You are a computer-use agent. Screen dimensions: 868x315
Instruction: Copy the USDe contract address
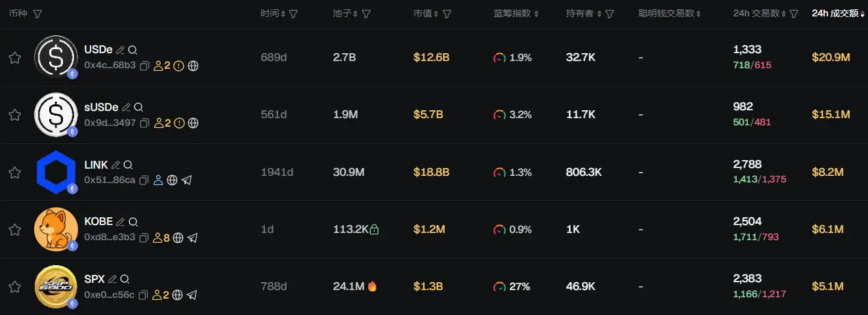tap(145, 66)
